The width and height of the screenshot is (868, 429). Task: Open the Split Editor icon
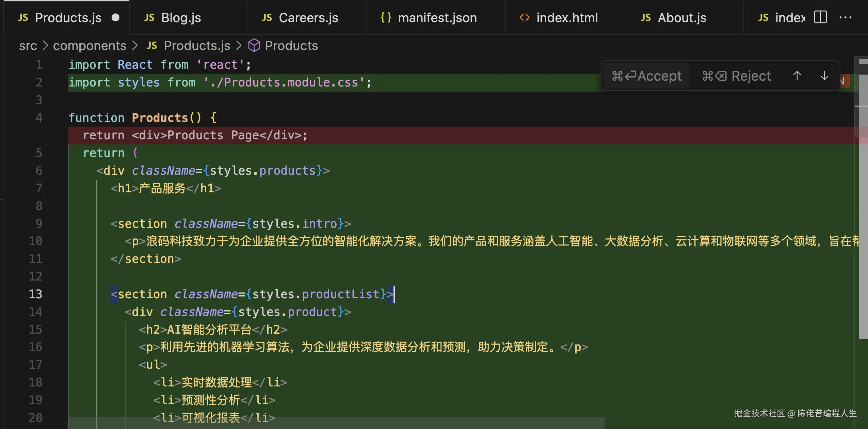821,17
